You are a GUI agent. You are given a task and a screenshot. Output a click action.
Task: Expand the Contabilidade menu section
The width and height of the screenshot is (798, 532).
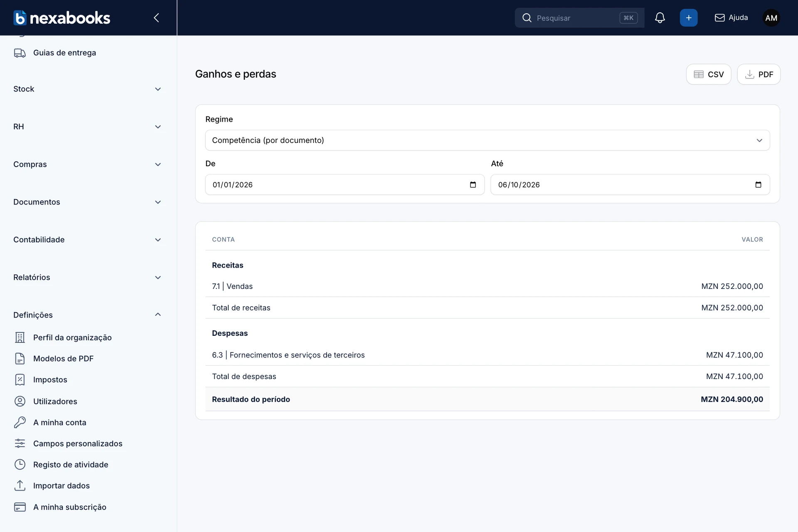pyautogui.click(x=87, y=240)
